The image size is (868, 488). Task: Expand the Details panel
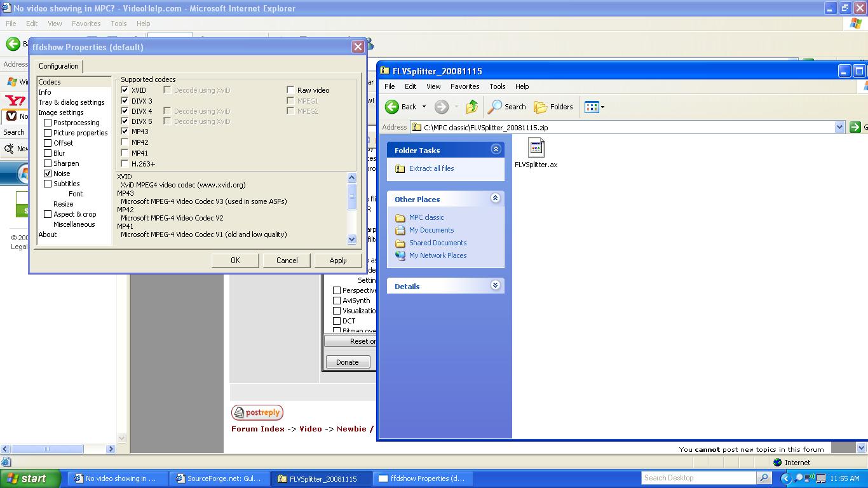496,285
